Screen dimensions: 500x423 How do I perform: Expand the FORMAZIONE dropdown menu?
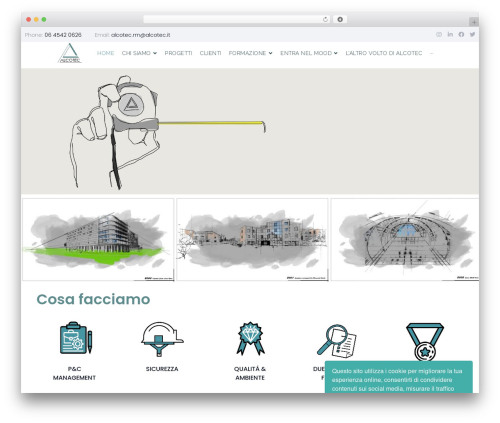(x=250, y=53)
